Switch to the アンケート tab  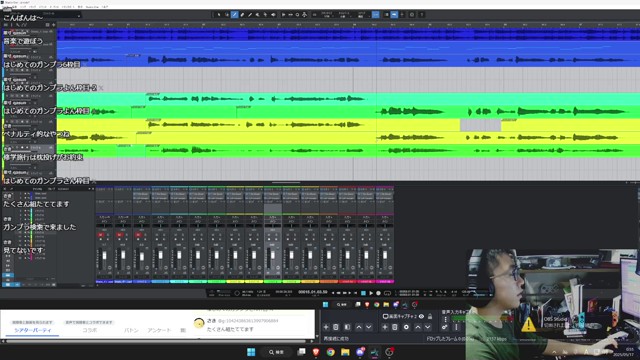pos(159,330)
